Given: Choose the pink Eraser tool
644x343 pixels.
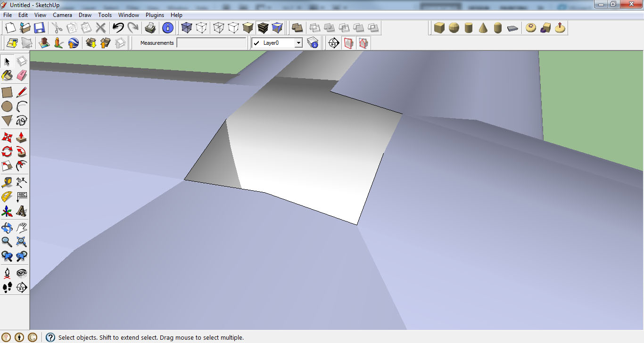Looking at the screenshot, I should 22,75.
